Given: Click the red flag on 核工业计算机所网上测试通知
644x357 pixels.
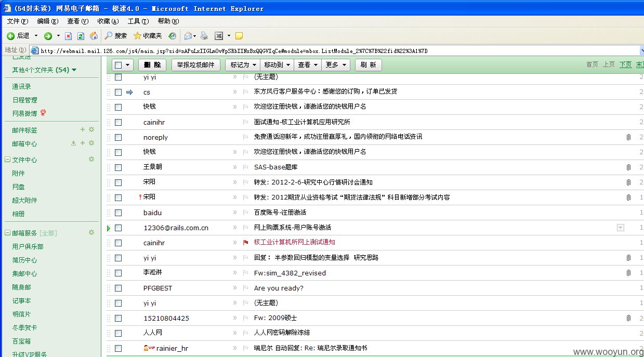Looking at the screenshot, I should click(246, 243).
